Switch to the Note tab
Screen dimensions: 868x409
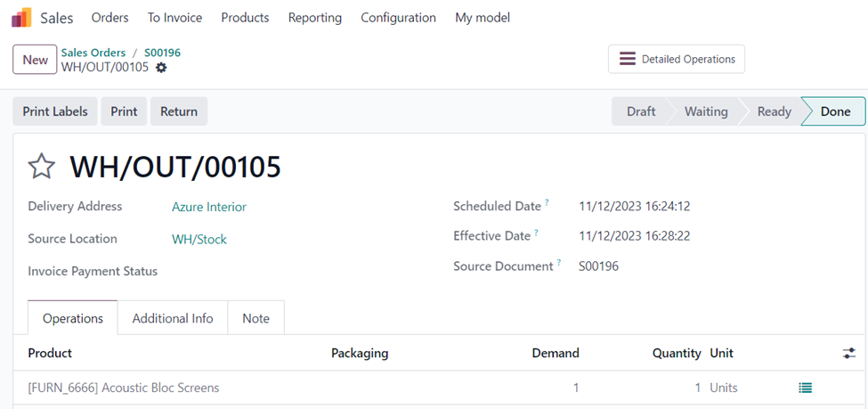(256, 318)
